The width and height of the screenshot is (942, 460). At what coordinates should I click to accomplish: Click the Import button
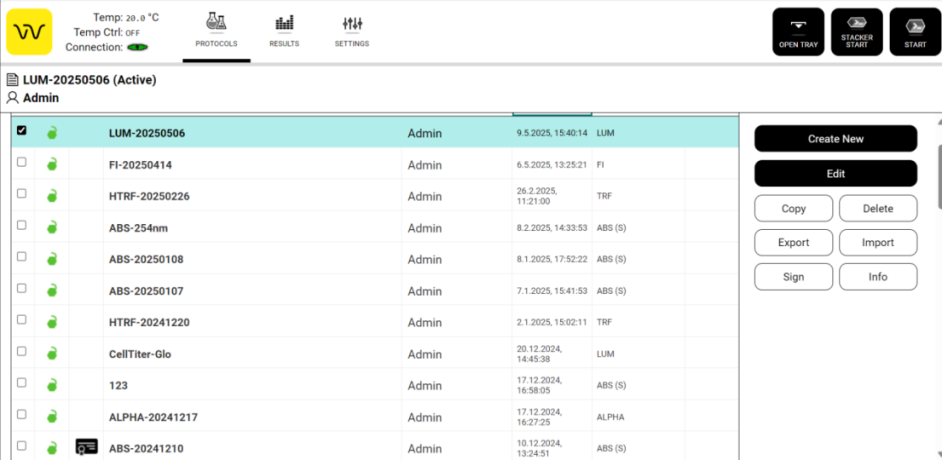878,243
